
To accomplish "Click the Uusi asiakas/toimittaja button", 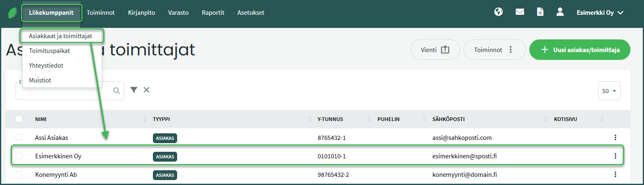I will tap(579, 50).
